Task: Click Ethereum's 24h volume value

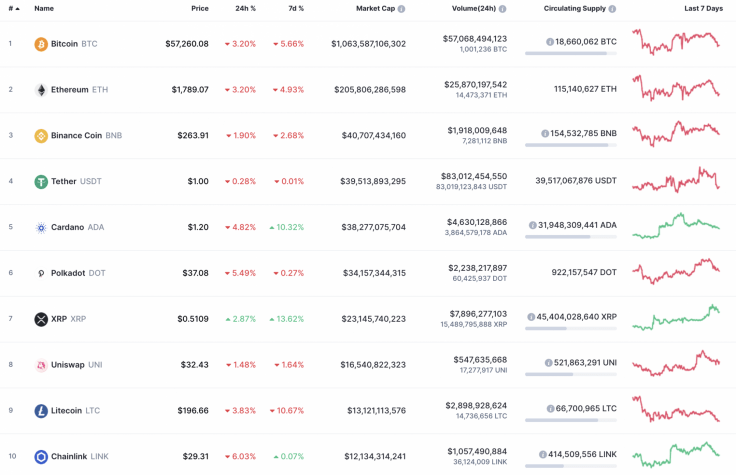Action: tap(475, 85)
